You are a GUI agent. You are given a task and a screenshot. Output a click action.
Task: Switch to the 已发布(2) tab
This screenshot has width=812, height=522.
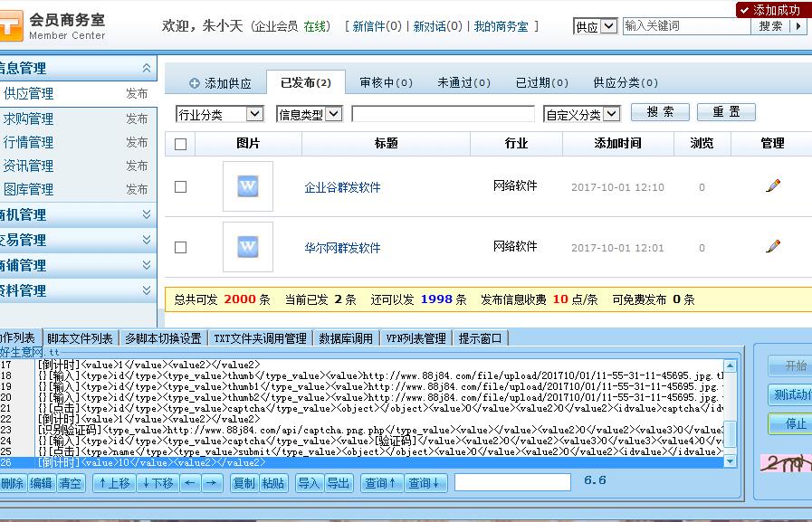coord(306,82)
